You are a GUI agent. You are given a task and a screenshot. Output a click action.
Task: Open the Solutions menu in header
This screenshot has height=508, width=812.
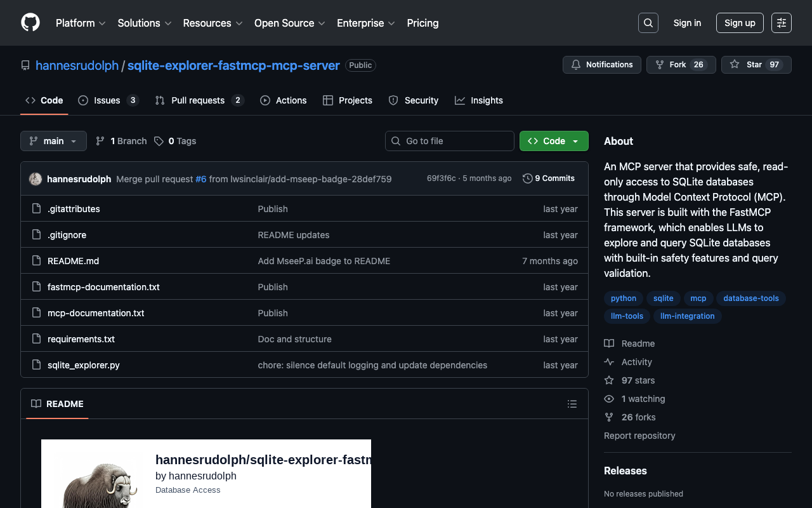pos(144,23)
